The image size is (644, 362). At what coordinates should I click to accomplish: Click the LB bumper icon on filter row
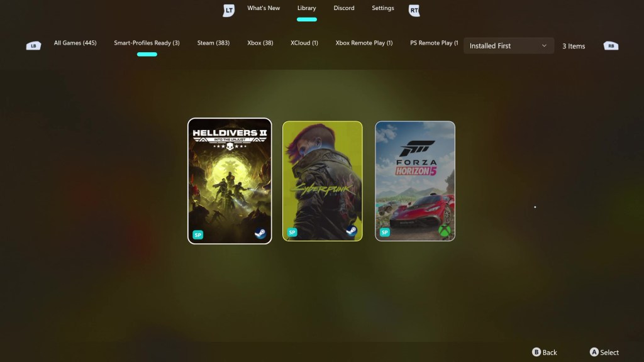point(33,45)
